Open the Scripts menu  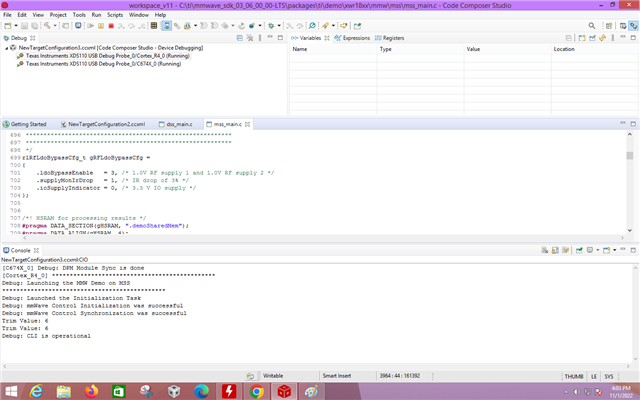click(x=115, y=15)
